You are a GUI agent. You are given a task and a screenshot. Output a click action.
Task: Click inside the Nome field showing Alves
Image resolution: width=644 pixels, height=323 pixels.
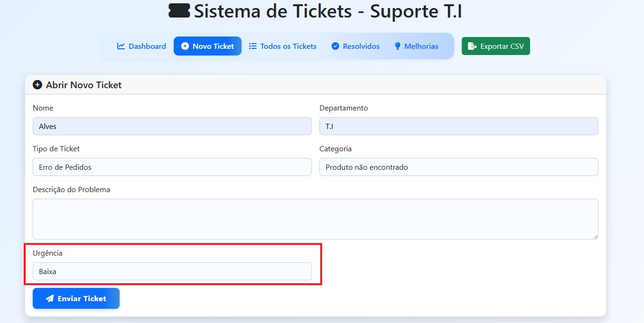tap(172, 126)
